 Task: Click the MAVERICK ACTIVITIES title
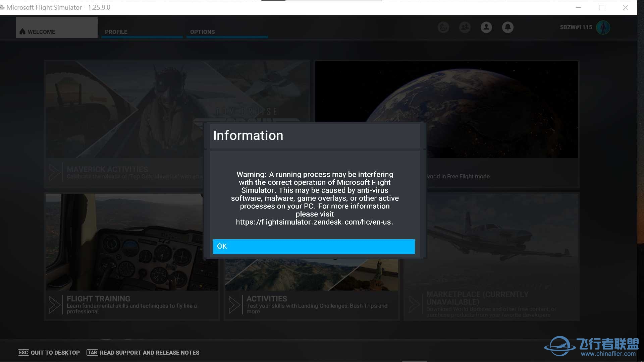coord(107,169)
